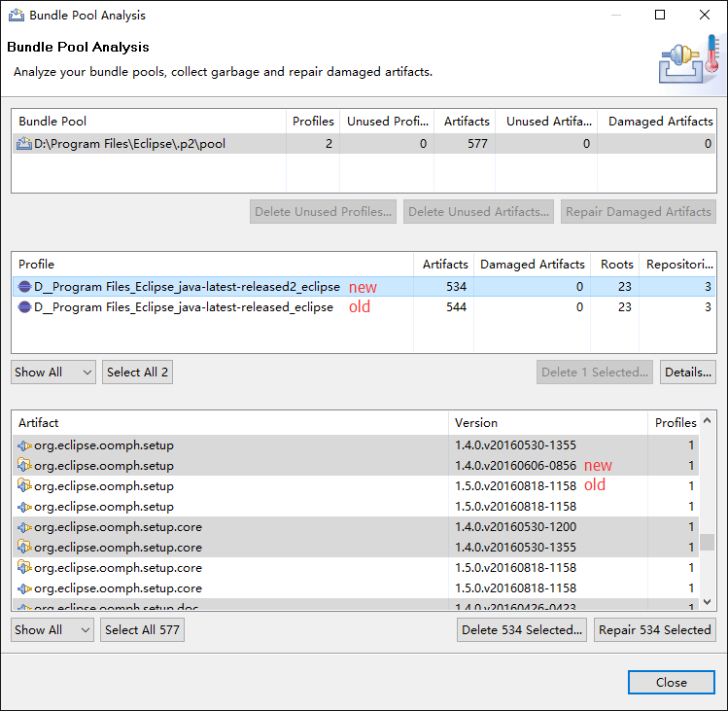Viewport: 728px width, 711px height.
Task: Click icon of oomph.setup.core 1.4.0.v20160530-1200 artifact
Action: coord(24,527)
